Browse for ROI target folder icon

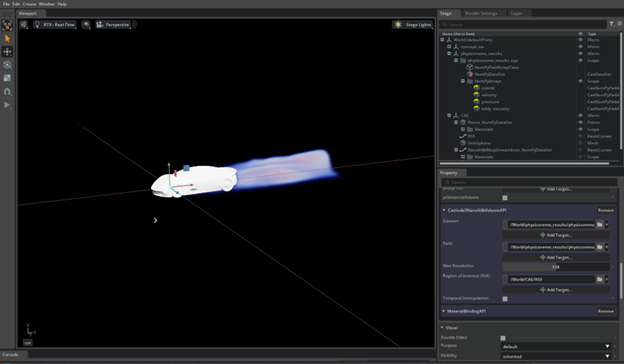coord(599,279)
